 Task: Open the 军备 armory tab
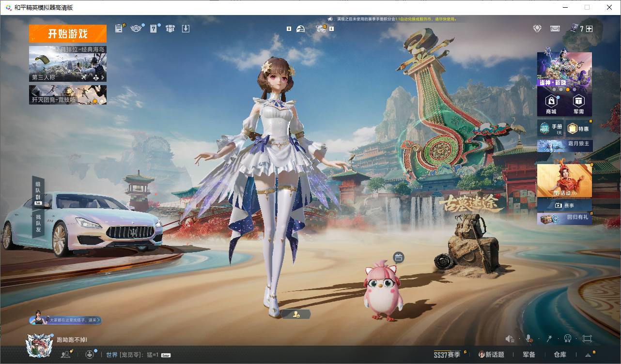coord(529,355)
